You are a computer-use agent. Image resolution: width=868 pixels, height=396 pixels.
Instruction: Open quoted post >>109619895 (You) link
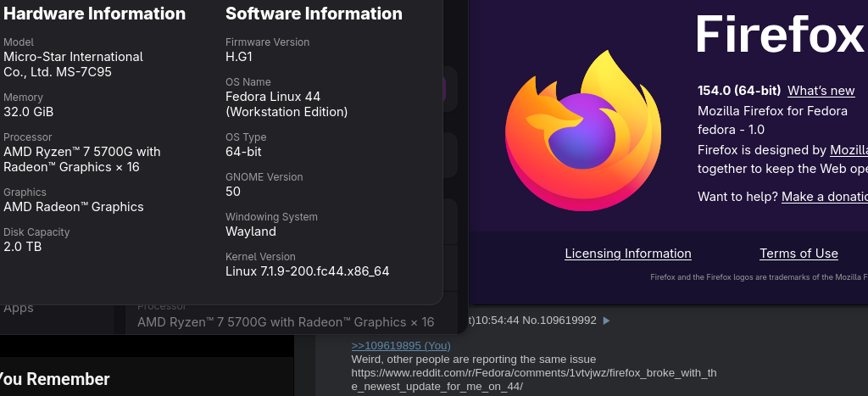(401, 346)
